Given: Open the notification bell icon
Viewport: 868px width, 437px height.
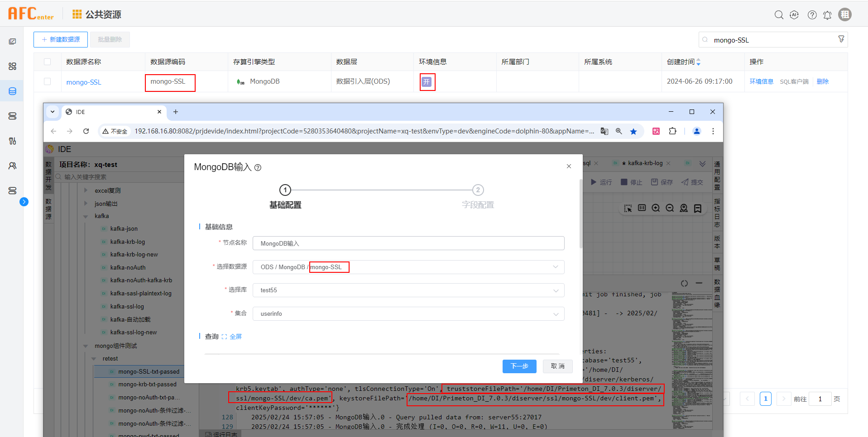Looking at the screenshot, I should point(827,15).
